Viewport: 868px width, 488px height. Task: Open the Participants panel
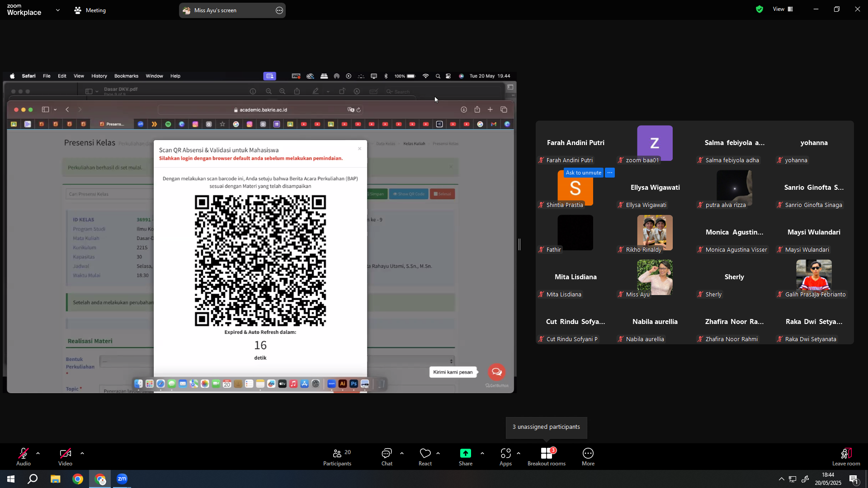tap(337, 456)
